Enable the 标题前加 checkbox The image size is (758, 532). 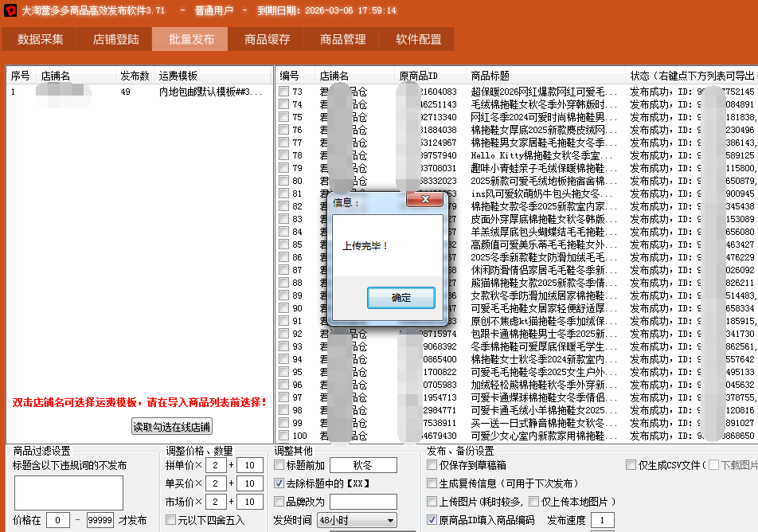tap(279, 465)
